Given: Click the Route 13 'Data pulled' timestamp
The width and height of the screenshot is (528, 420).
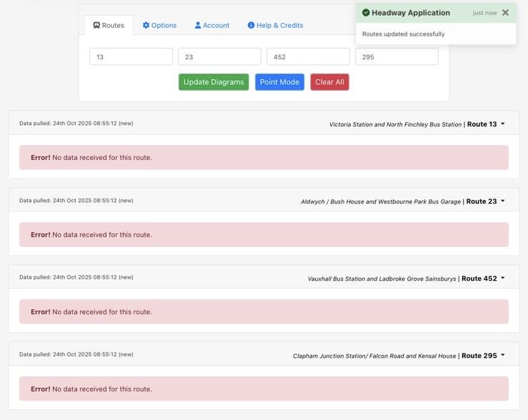Looking at the screenshot, I should (76, 123).
